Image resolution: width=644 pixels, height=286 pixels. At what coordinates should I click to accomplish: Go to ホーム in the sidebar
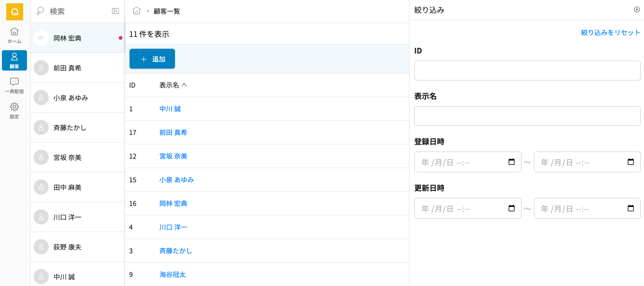[14, 35]
